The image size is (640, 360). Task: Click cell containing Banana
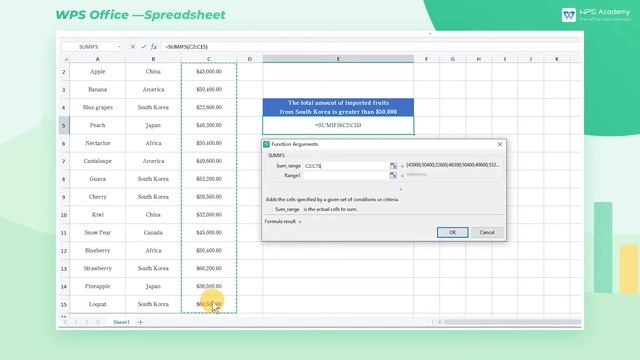coord(98,89)
